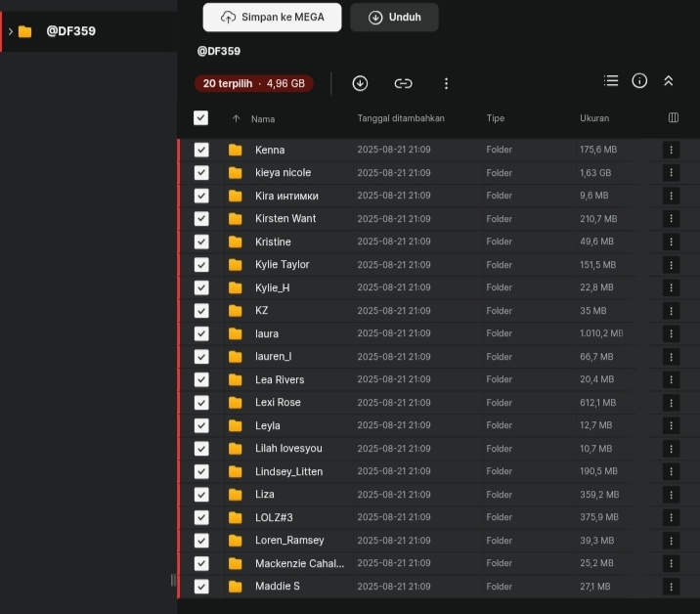Collapse header with double chevron icon

pyautogui.click(x=669, y=81)
